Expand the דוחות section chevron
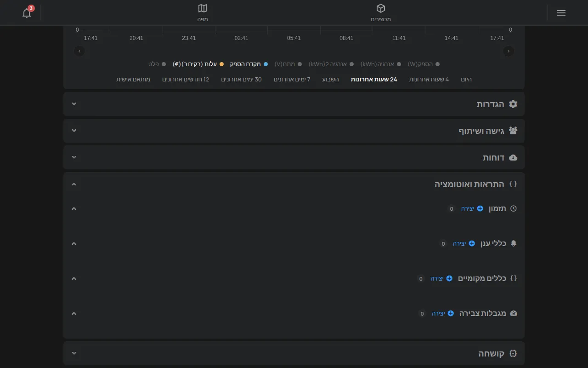 coord(74,157)
